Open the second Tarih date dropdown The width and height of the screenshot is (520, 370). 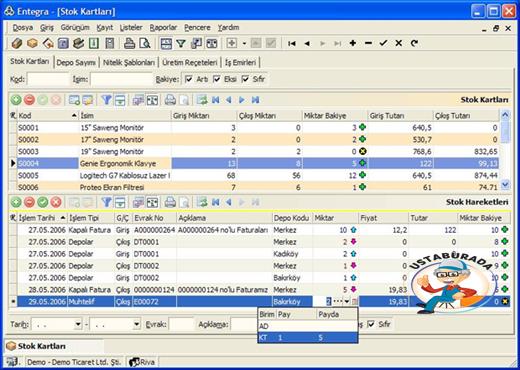[136, 324]
